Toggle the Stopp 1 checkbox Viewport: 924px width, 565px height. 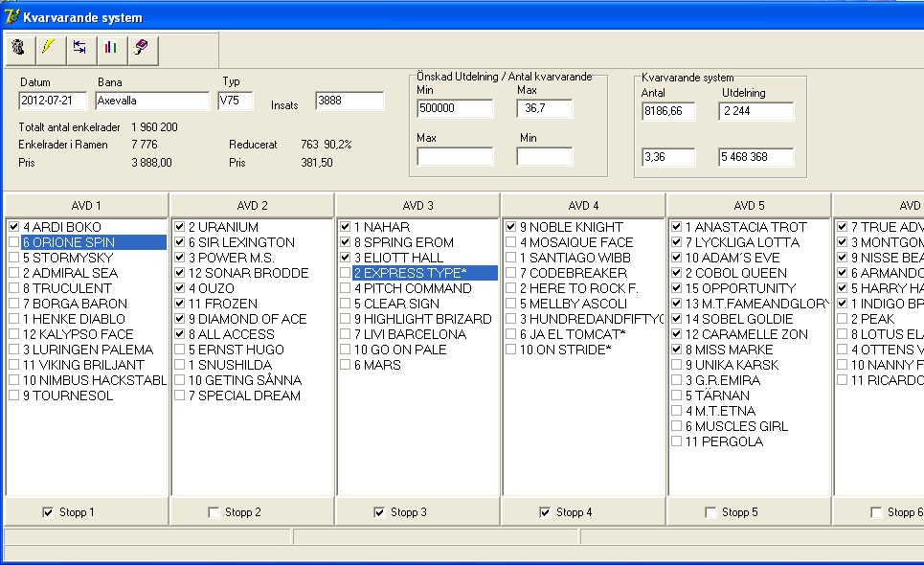pos(48,512)
